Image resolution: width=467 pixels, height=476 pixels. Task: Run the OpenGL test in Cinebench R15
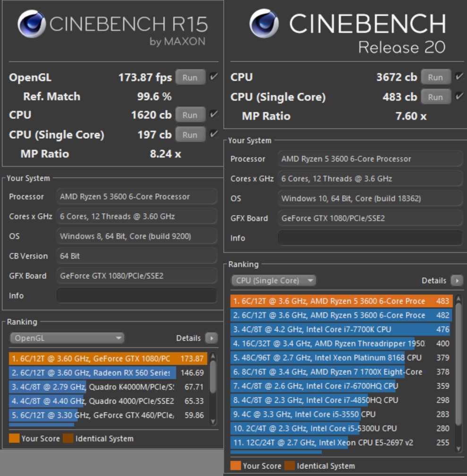pyautogui.click(x=190, y=77)
